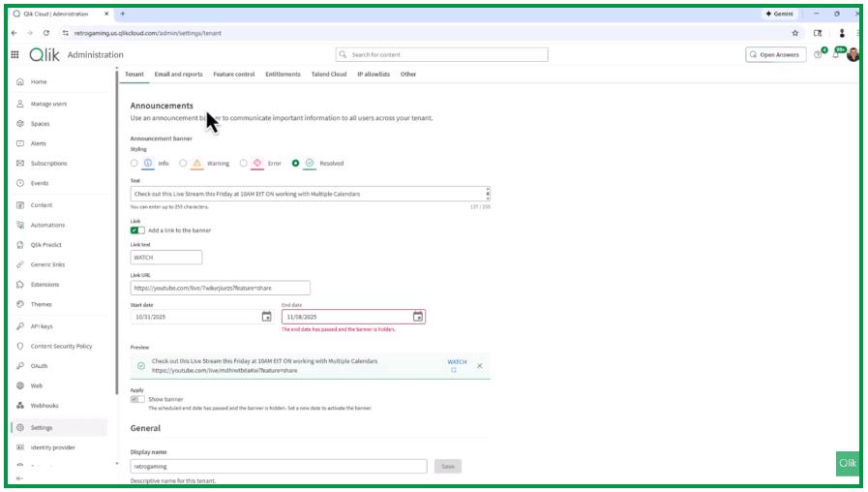This screenshot has width=868, height=492.
Task: Switch to Tenant tab
Action: point(134,75)
